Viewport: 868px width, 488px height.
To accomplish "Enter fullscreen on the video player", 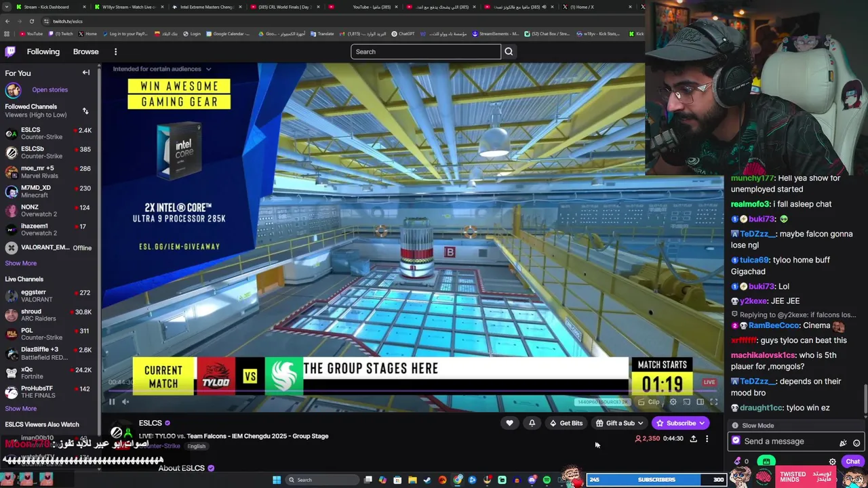I will [713, 402].
